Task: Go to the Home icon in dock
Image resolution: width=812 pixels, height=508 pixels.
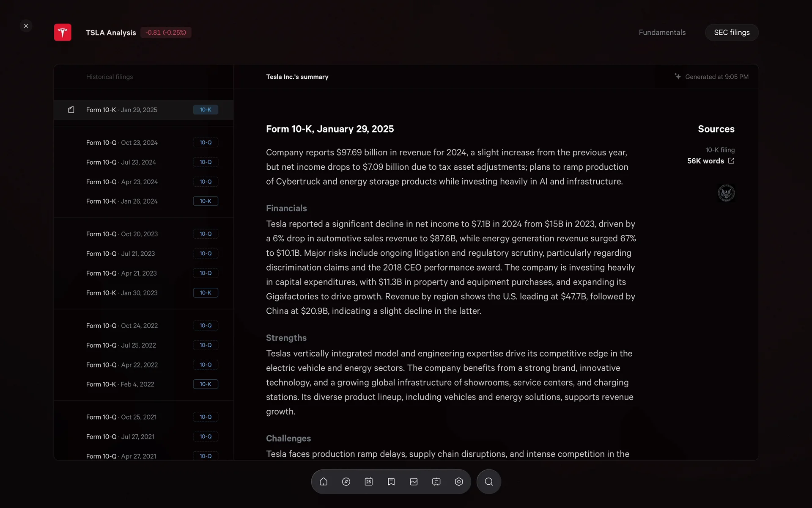Action: pyautogui.click(x=324, y=482)
